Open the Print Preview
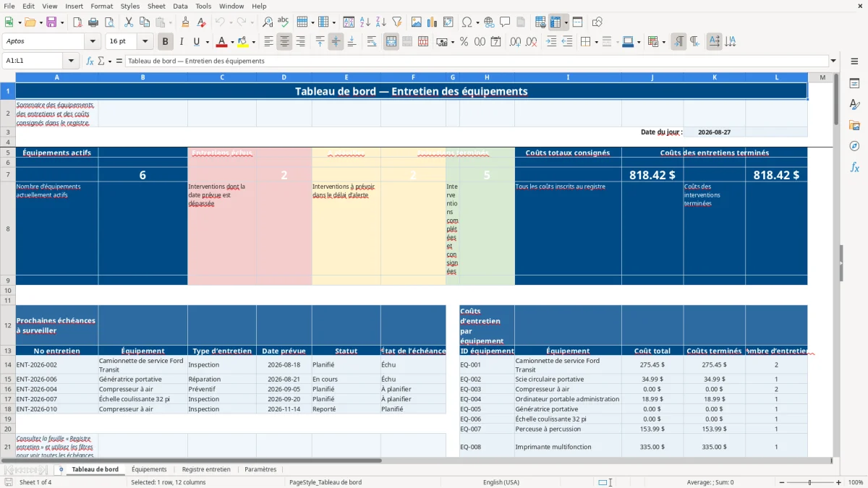This screenshot has width=868, height=488. click(109, 22)
